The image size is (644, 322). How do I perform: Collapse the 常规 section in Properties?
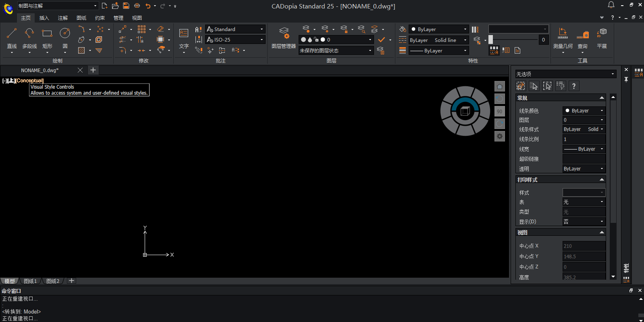tap(602, 98)
